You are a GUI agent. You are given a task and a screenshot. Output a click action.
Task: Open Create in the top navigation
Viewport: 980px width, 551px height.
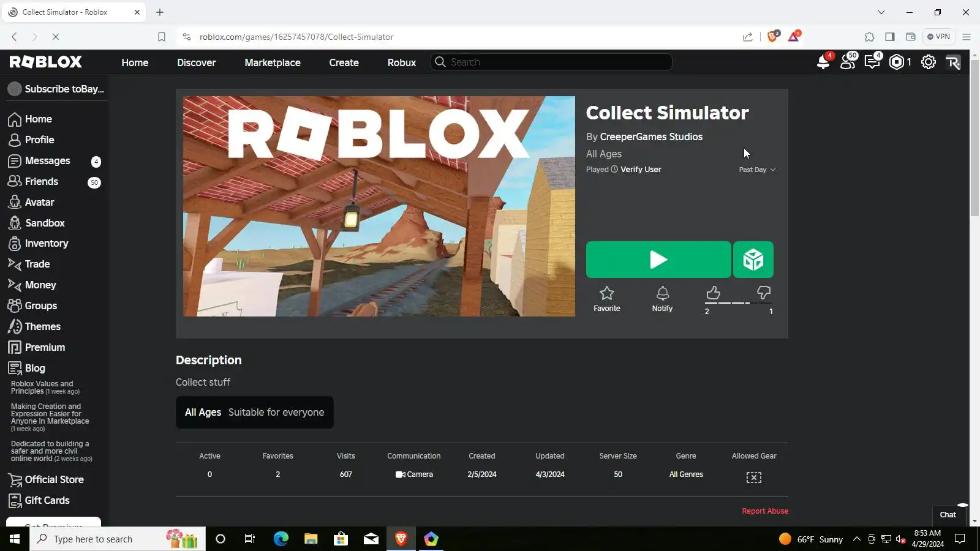pos(344,62)
